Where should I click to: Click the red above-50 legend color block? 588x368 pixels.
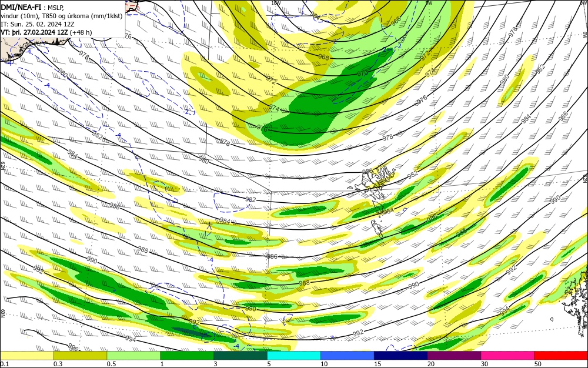(x=561, y=356)
